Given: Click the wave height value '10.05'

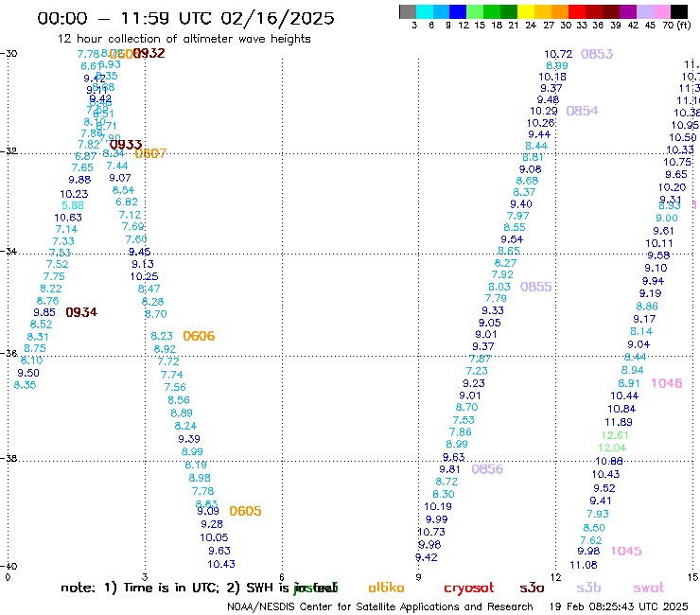Looking at the screenshot, I should (214, 537).
